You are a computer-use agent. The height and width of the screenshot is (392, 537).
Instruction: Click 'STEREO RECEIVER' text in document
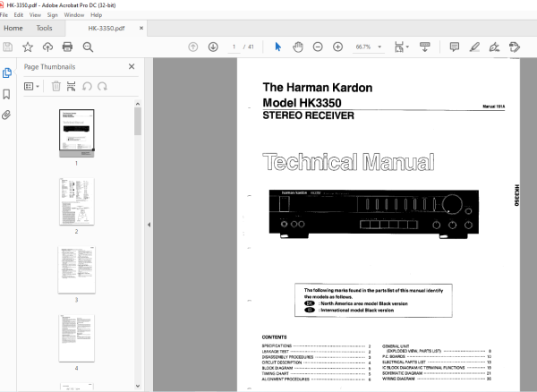click(308, 115)
